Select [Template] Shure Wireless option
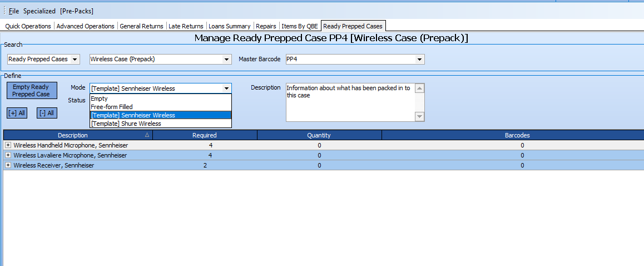The image size is (644, 266). coord(126,124)
